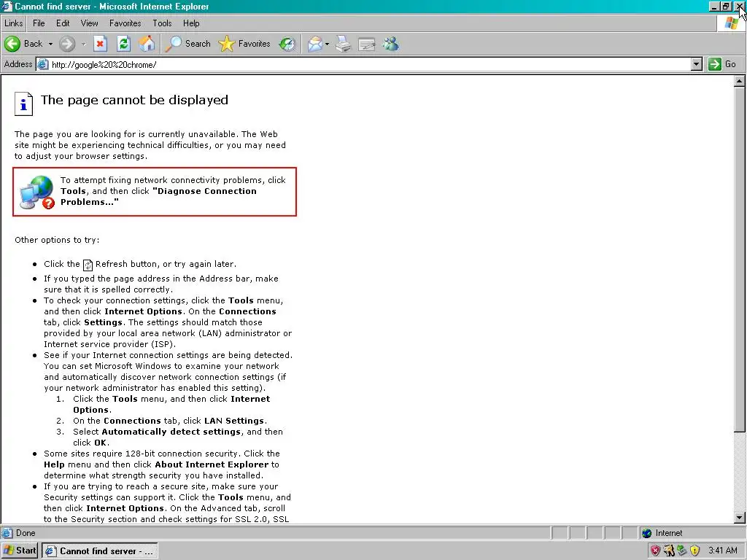Click the Internet zone globe in status bar
747x560 pixels.
point(646,533)
